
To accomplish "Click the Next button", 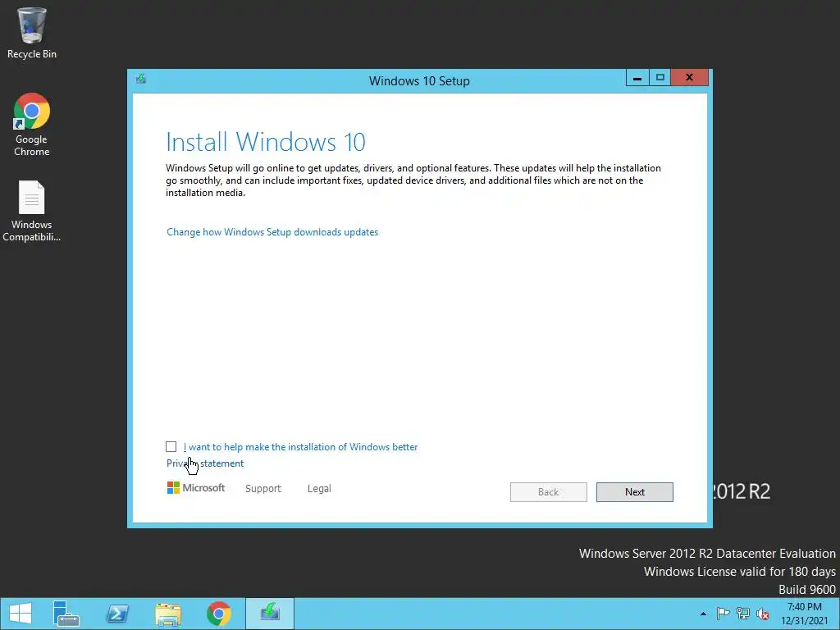I will coord(635,492).
